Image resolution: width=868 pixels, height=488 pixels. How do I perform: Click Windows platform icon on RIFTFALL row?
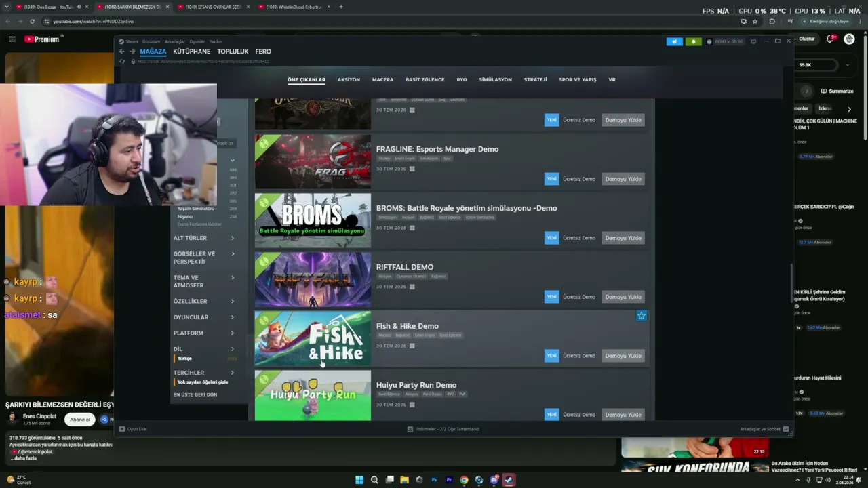tap(412, 287)
